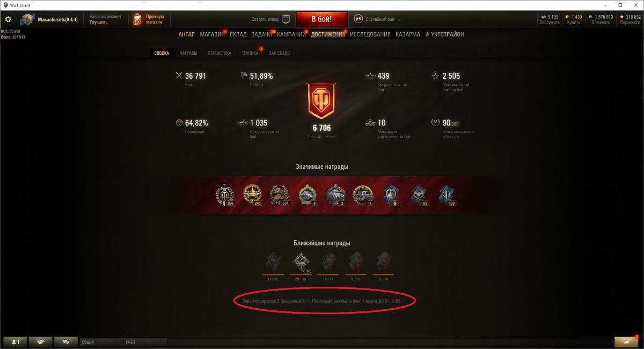Viewport: 644px width, 349px height.
Task: Click the handshake referral icon in bottom bar
Action: (x=41, y=341)
